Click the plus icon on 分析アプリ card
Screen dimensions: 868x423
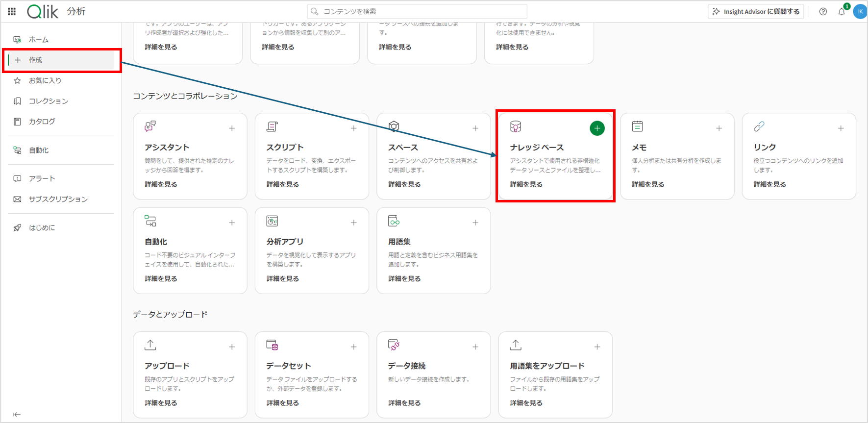click(353, 223)
